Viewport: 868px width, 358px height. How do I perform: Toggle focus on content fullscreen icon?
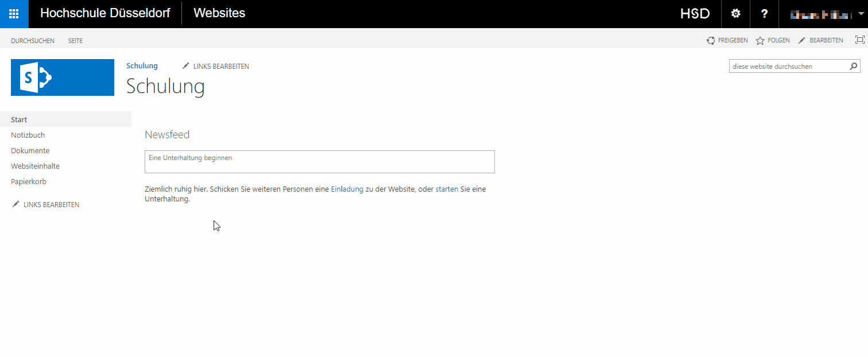tap(859, 40)
